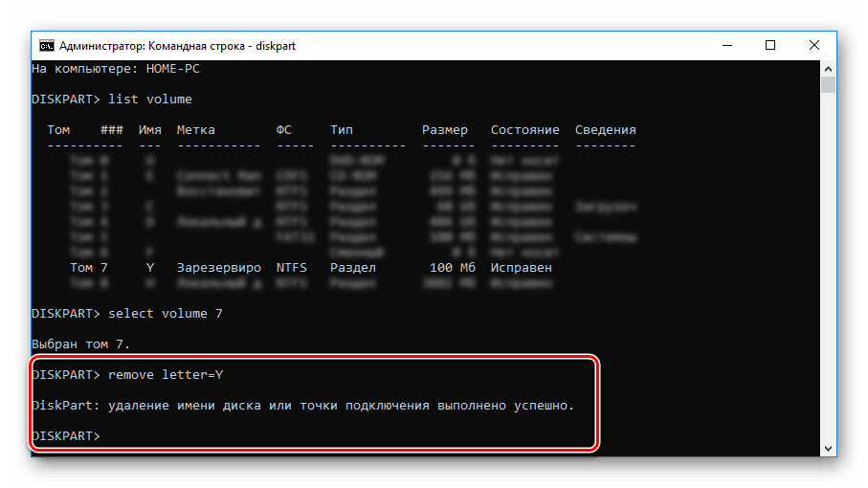Click the 'Имя' column header
868x488 pixels.
tap(150, 130)
